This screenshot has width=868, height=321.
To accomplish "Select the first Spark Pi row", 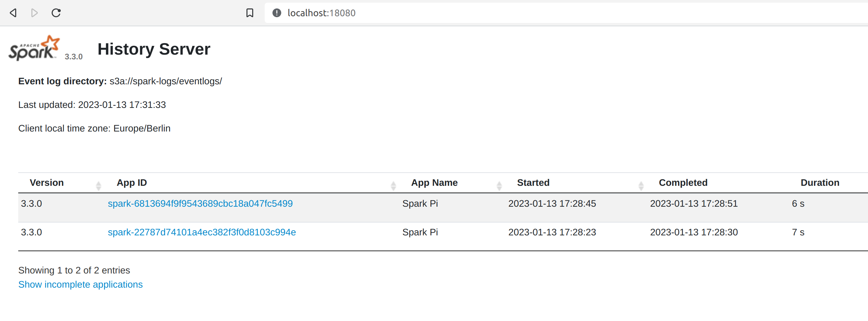I will 420,203.
